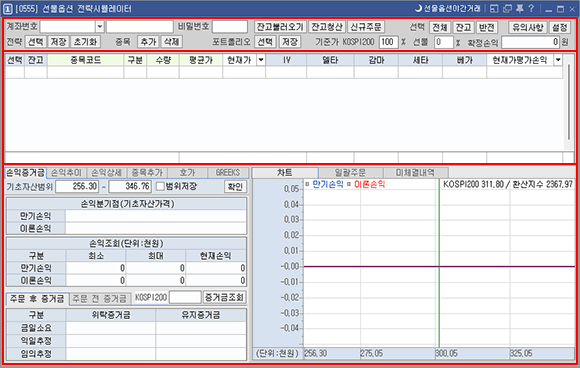580x368 pixels.
Task: Open 선물옵션야간거래 night trading moon link
Action: coord(448,8)
